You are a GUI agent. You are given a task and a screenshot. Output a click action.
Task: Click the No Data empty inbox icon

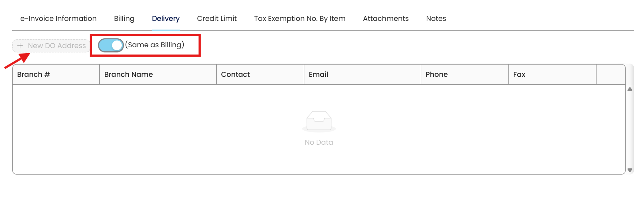pos(319,121)
